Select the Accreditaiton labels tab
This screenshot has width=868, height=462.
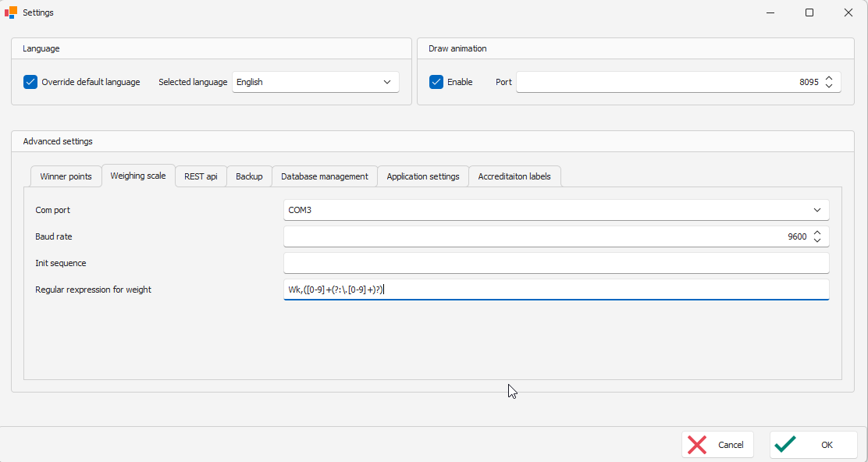click(514, 176)
